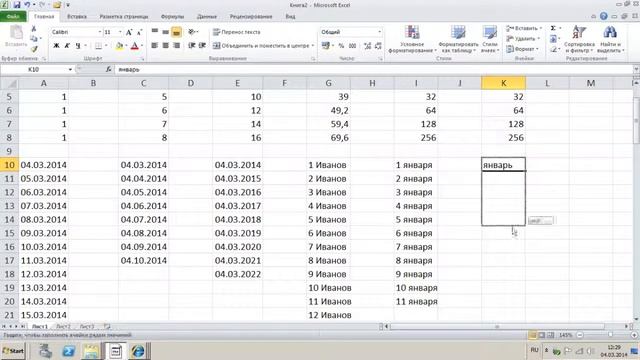
Task: Increase the font size
Action: click(129, 32)
